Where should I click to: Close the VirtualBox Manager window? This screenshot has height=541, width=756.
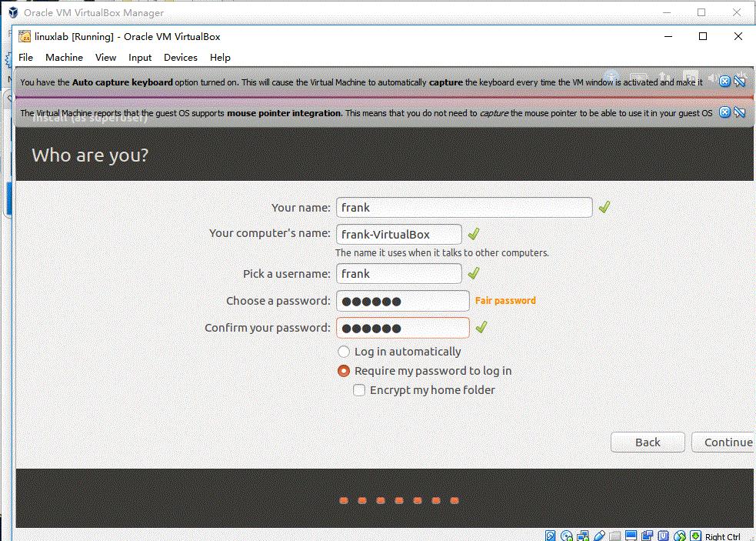737,12
